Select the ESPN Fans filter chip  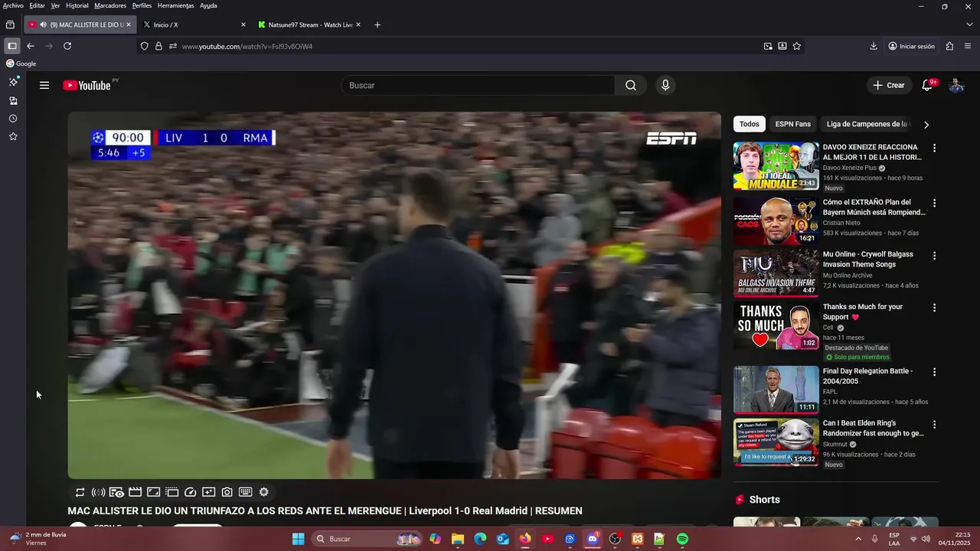click(792, 124)
